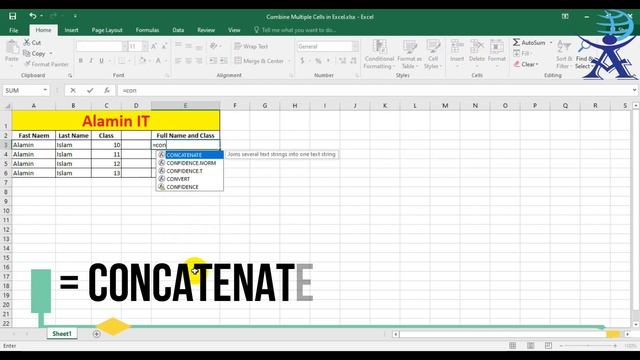Image resolution: width=640 pixels, height=360 pixels.
Task: Switch to the Page Layout tab
Action: pos(107,30)
